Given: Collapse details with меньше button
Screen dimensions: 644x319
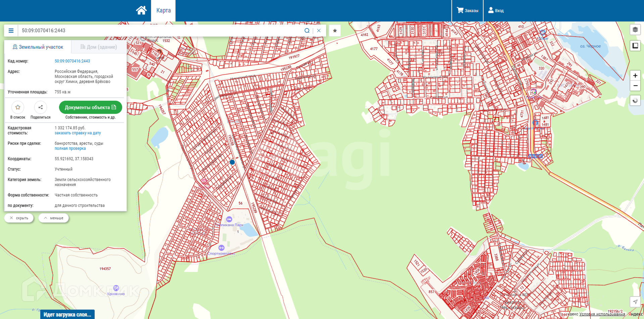Looking at the screenshot, I should (x=54, y=218).
